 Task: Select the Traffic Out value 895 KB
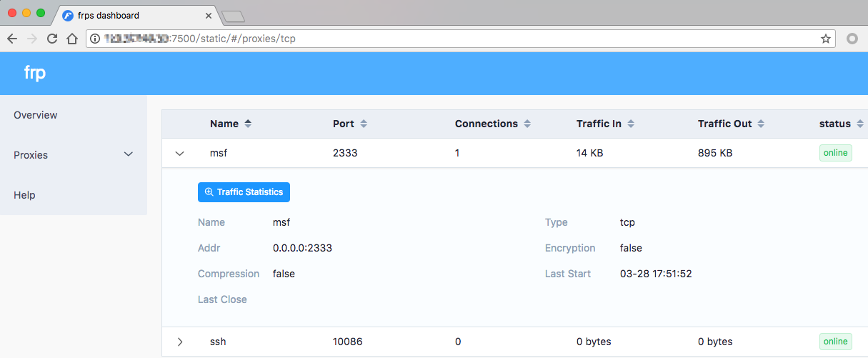pyautogui.click(x=715, y=153)
